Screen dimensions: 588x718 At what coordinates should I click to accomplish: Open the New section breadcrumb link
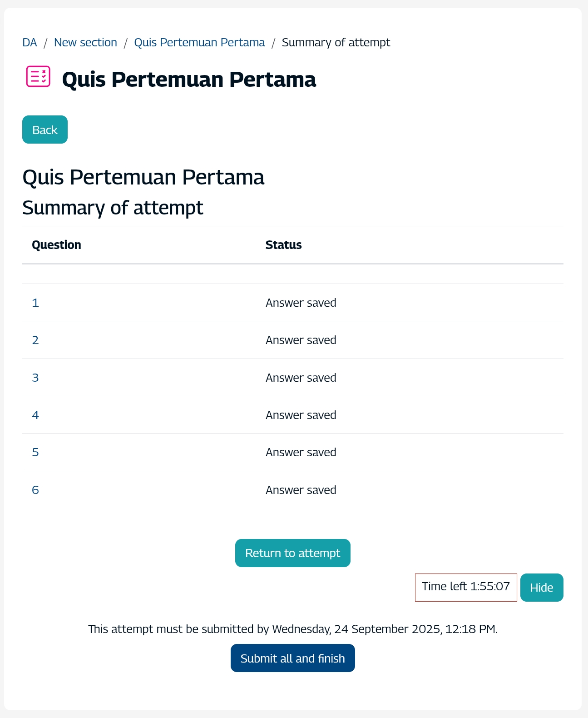click(x=85, y=42)
